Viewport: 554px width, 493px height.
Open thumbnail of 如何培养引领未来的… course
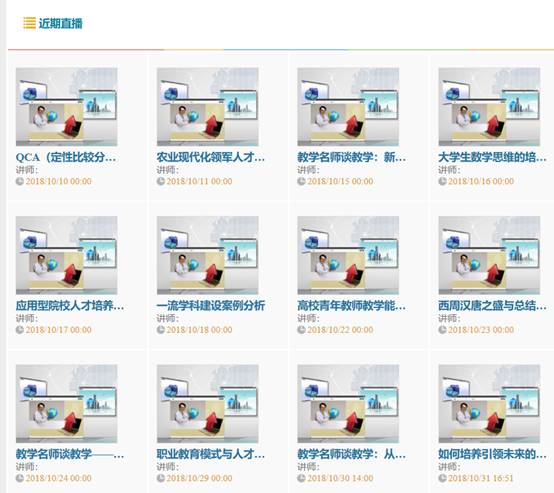pos(489,404)
